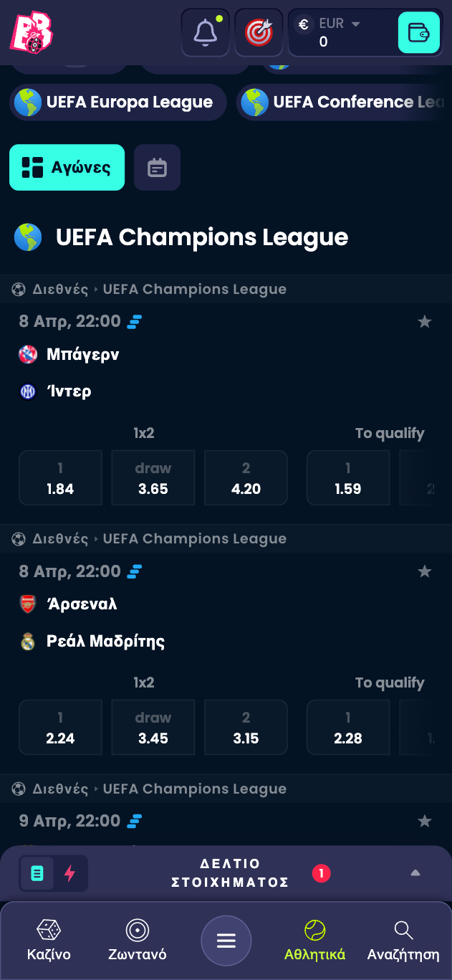Click the site logo in header
The width and height of the screenshot is (452, 980).
point(32,32)
